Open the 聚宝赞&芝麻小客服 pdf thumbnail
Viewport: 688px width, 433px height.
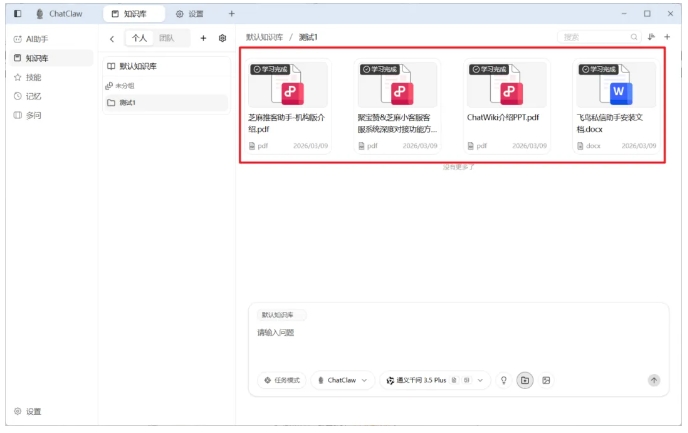click(397, 85)
